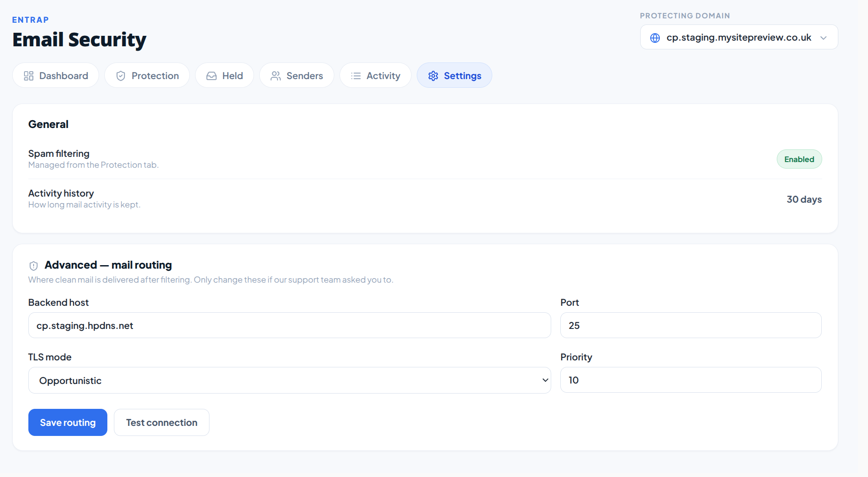Click the Test connection button
The height and width of the screenshot is (477, 868).
point(161,422)
